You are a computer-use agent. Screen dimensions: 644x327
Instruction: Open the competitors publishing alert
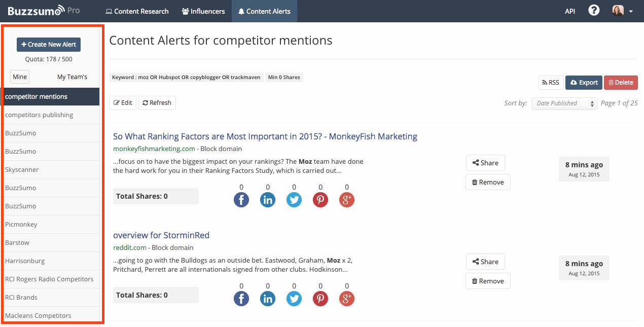51,115
